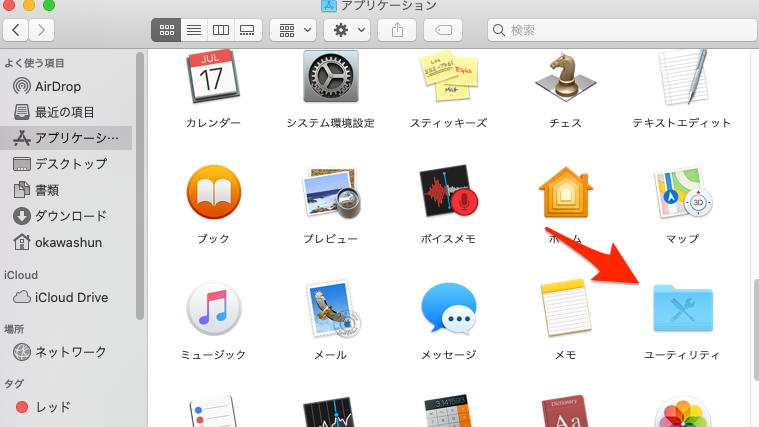The height and width of the screenshot is (427, 759).
Task: Click the sidebar scrollbar
Action: coord(140,186)
